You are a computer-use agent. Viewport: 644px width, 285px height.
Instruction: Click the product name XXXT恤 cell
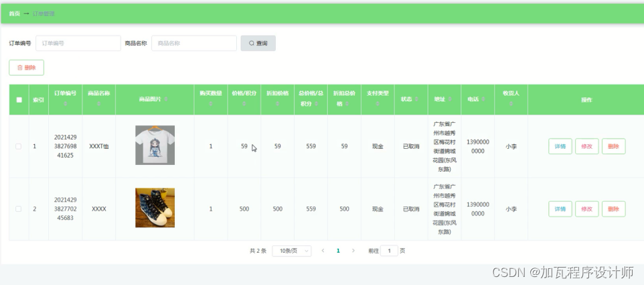[99, 146]
